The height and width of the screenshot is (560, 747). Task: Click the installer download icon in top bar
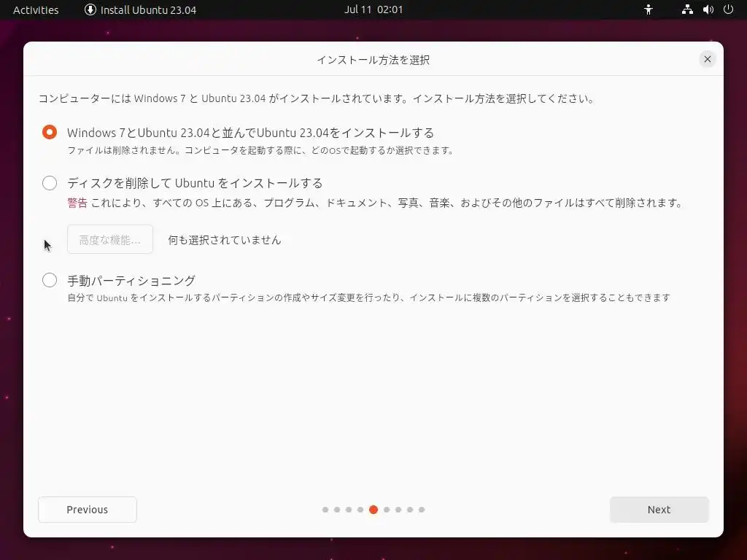(x=90, y=9)
